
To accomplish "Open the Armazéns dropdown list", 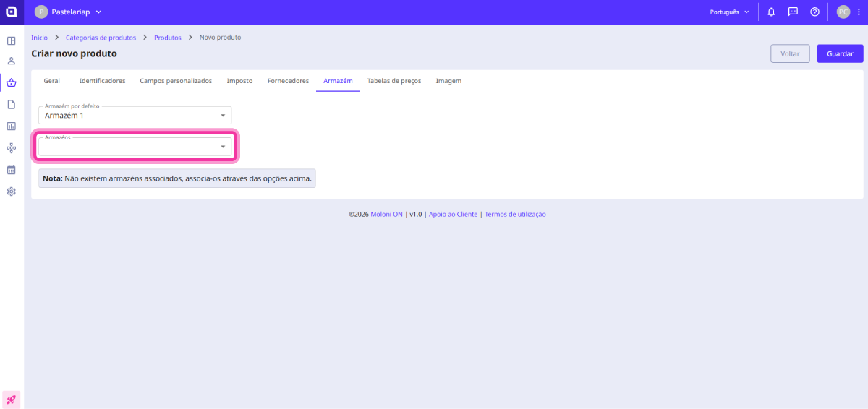I will tap(135, 147).
